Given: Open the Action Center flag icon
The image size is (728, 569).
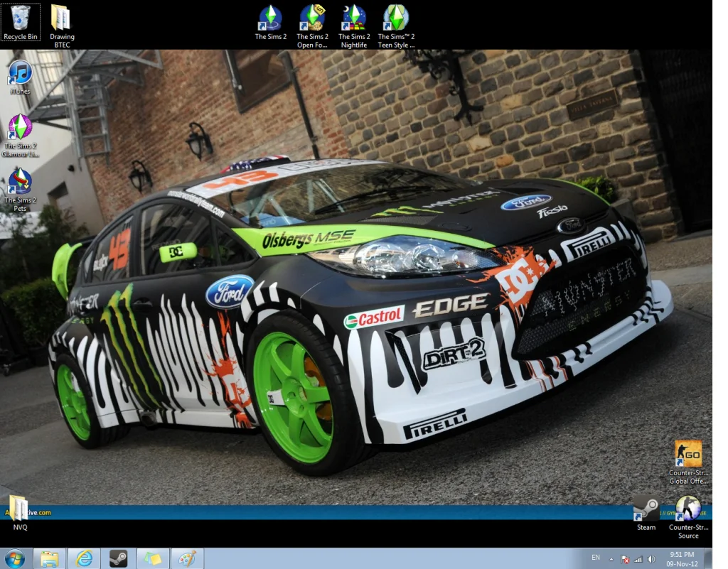Looking at the screenshot, I should (x=626, y=559).
